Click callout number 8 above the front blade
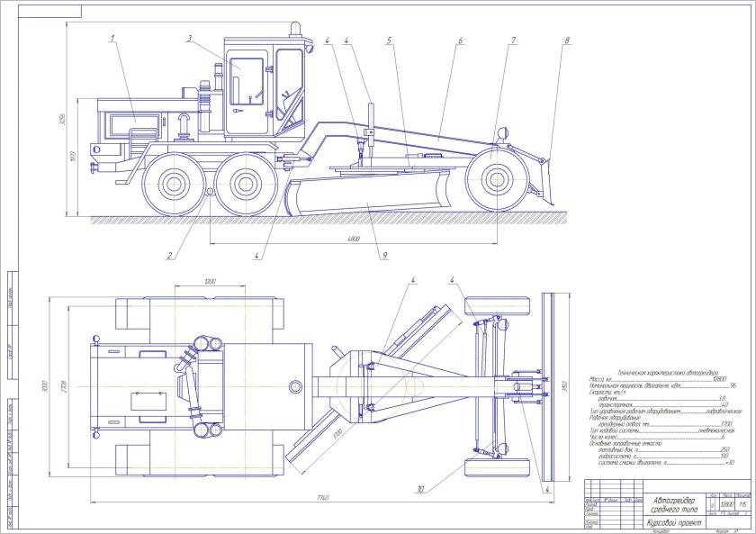This screenshot has width=756, height=534. tap(567, 41)
